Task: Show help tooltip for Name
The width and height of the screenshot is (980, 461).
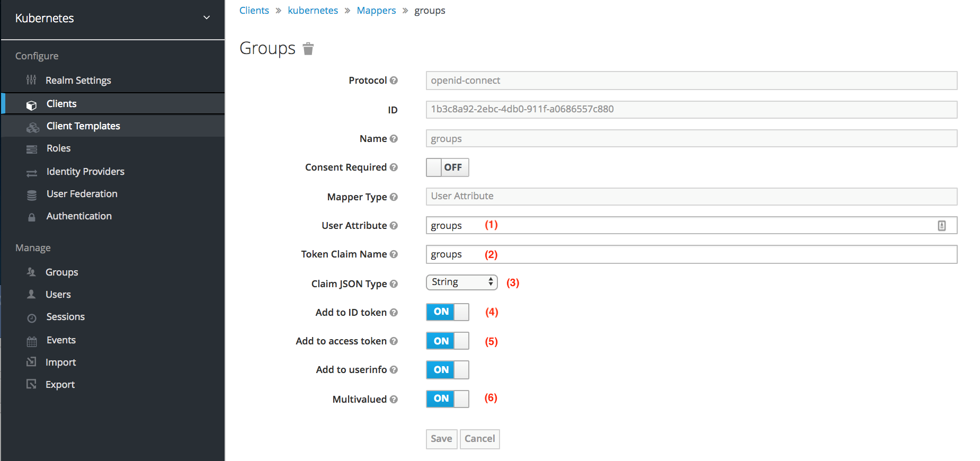Action: 394,139
